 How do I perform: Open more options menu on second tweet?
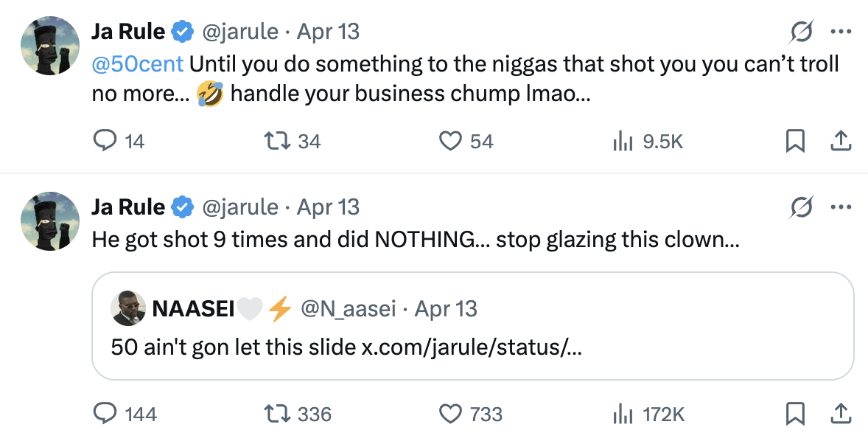(841, 207)
